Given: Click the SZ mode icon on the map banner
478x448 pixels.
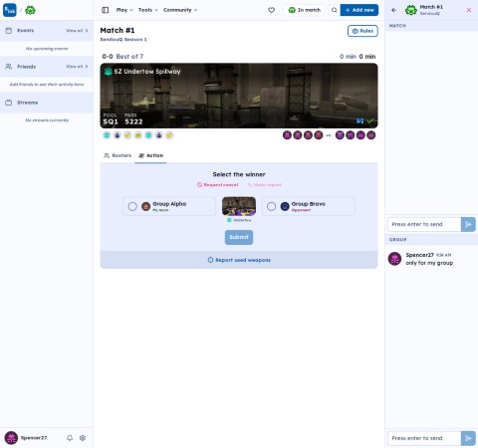Looking at the screenshot, I should [108, 72].
